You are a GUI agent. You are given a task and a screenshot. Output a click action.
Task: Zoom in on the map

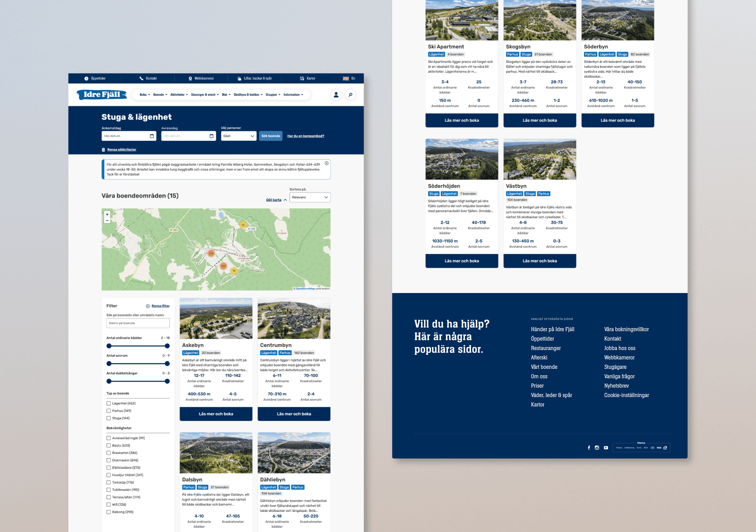coord(107,214)
